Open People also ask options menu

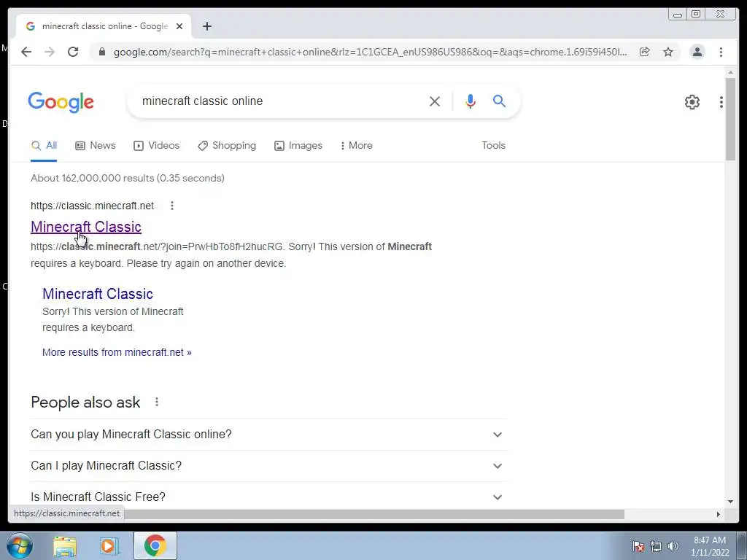pos(157,402)
